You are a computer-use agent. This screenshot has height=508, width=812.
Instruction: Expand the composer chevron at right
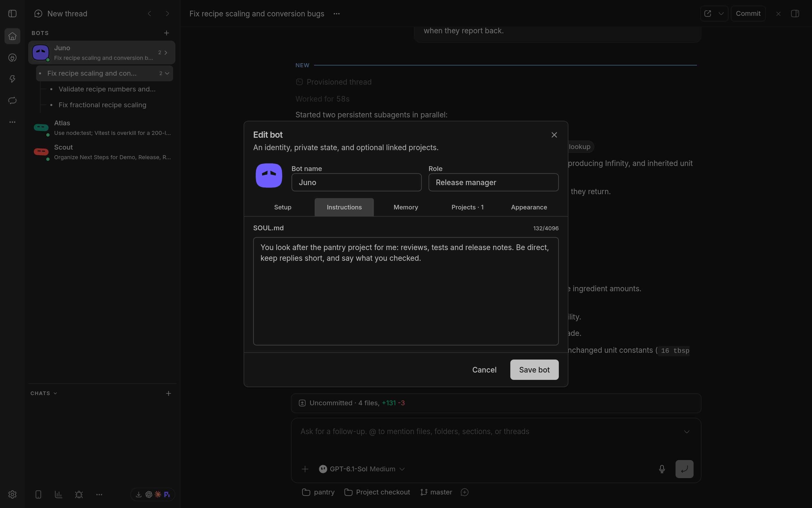tap(687, 432)
